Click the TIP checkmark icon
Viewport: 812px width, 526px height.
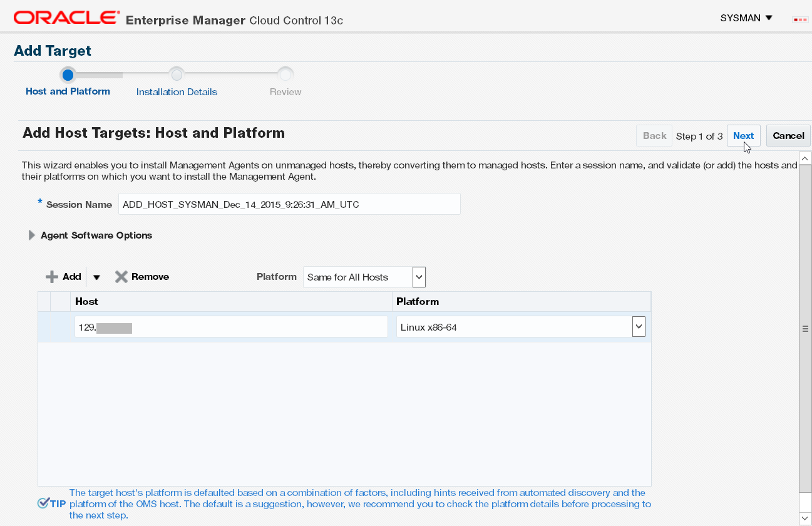tap(43, 503)
